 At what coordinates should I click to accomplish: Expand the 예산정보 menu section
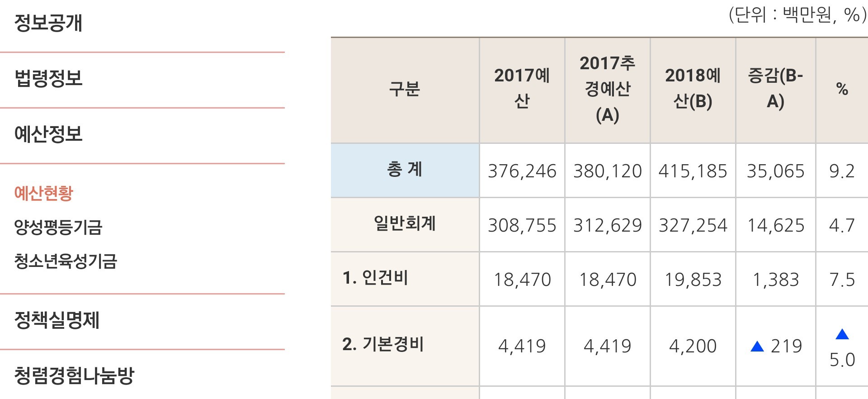point(48,134)
